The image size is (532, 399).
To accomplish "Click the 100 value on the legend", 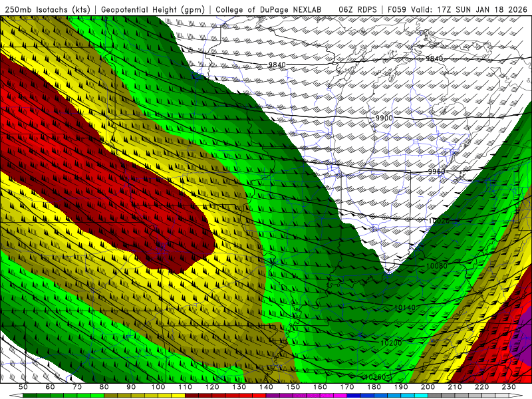I will point(158,387).
